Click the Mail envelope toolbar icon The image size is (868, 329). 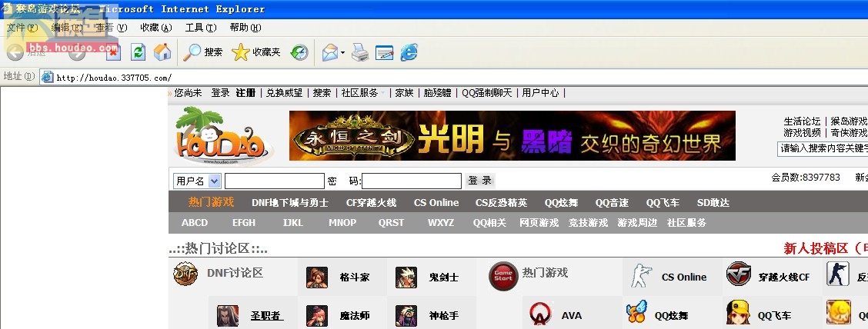click(330, 52)
